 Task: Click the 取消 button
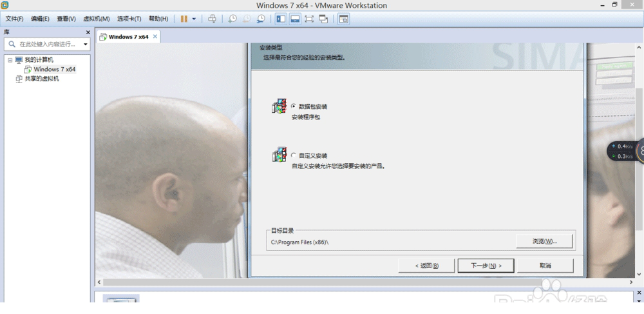(545, 266)
